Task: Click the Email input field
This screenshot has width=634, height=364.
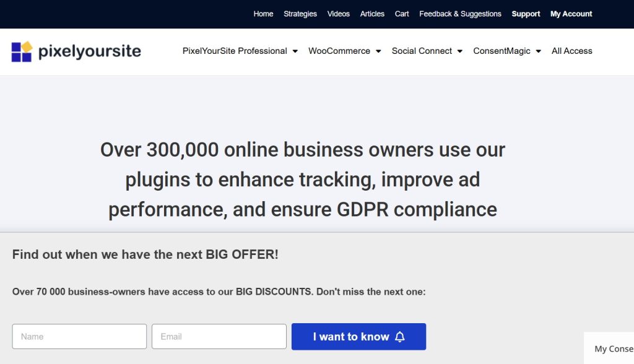Action: pos(219,336)
